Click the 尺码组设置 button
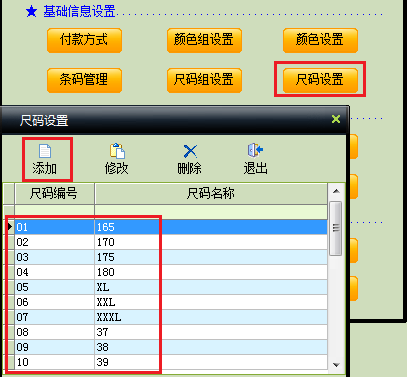 coord(204,80)
